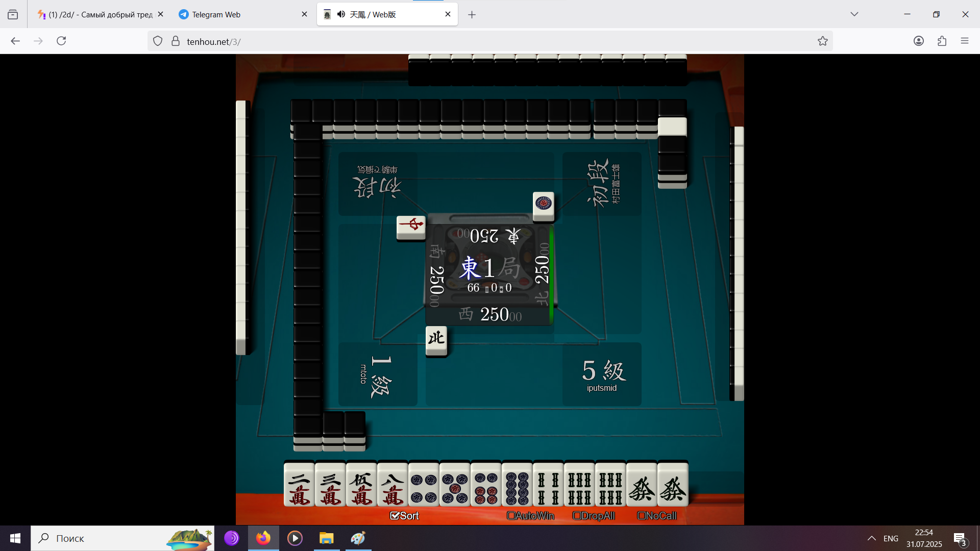This screenshot has width=980, height=551.
Task: Select the 8-pin circle tile
Action: [x=517, y=485]
